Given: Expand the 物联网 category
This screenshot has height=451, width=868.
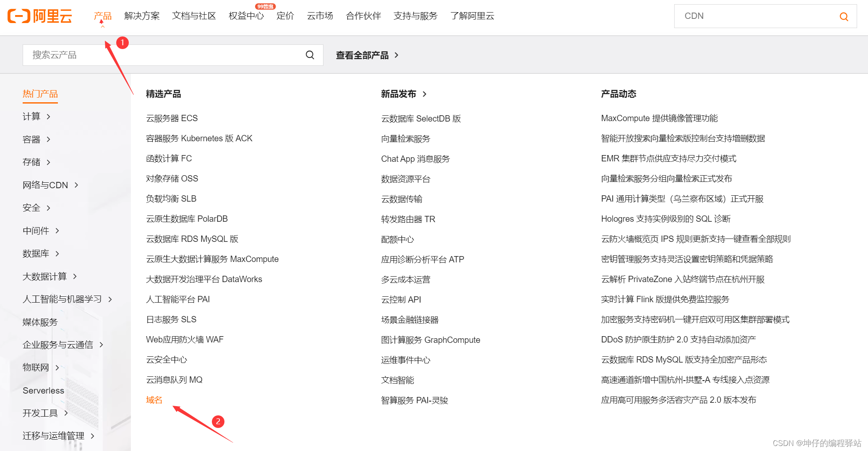Looking at the screenshot, I should click(x=41, y=368).
